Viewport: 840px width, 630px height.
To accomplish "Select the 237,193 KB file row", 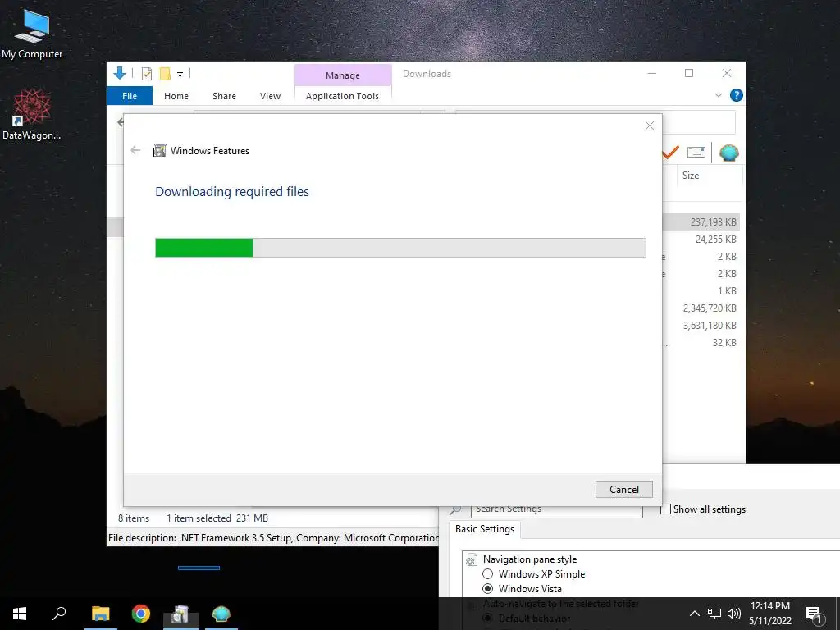I will point(701,221).
